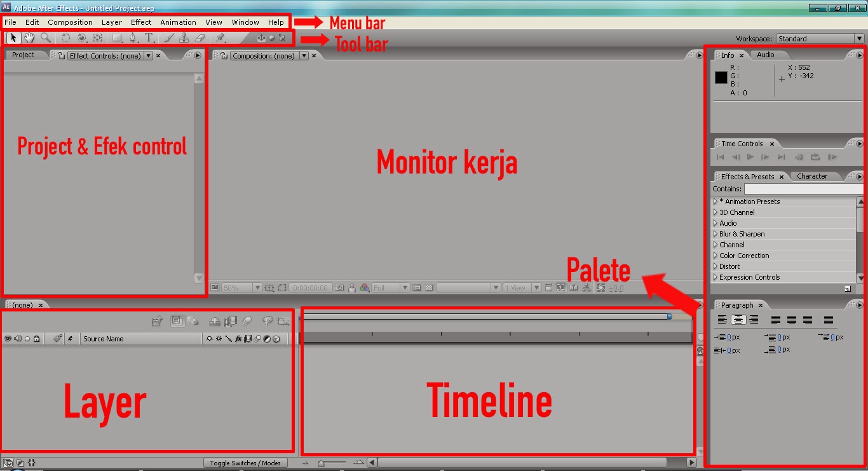Click the color swatch in the Info panel
The width and height of the screenshot is (868, 471).
pos(721,78)
